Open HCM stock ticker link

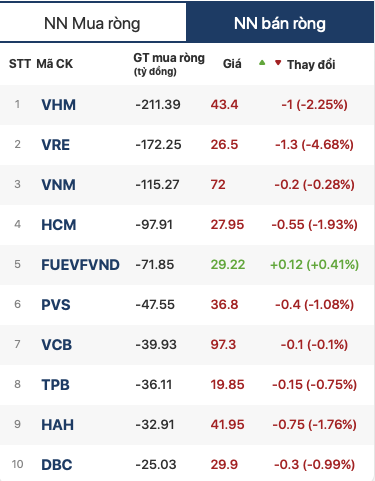pyautogui.click(x=59, y=225)
